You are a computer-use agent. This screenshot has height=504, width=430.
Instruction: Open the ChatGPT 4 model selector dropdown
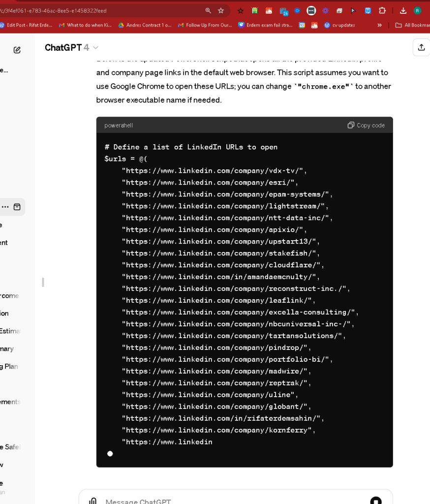[71, 48]
